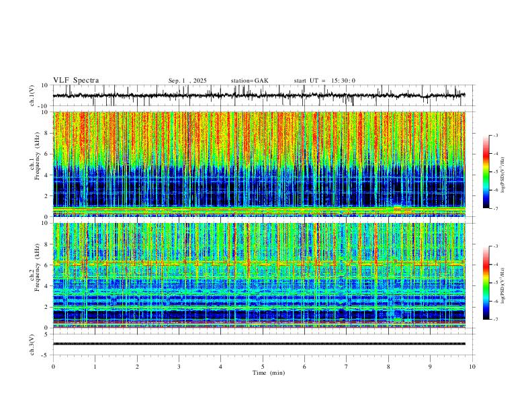Click the "ch.3(V)" axis label
Screen dimensions: 532x411
coord(32,345)
